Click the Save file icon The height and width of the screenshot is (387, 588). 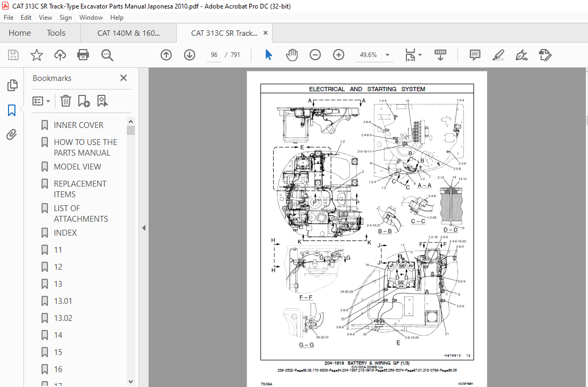pos(13,55)
